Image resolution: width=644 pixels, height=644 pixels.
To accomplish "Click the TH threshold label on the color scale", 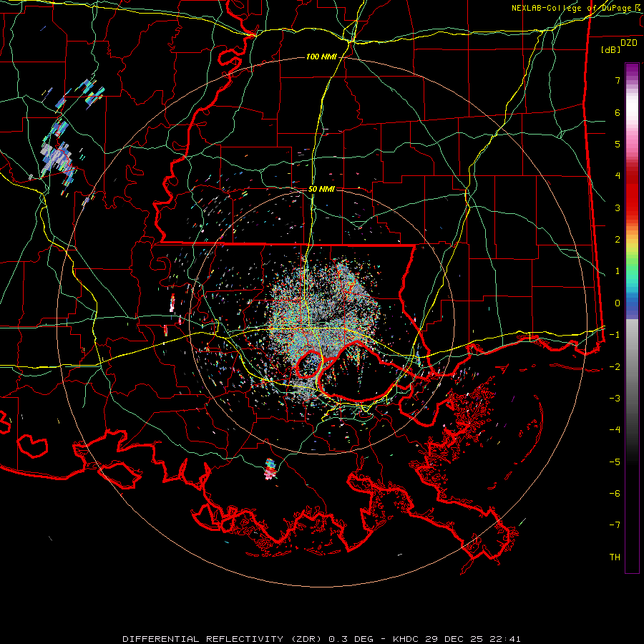I will (615, 557).
